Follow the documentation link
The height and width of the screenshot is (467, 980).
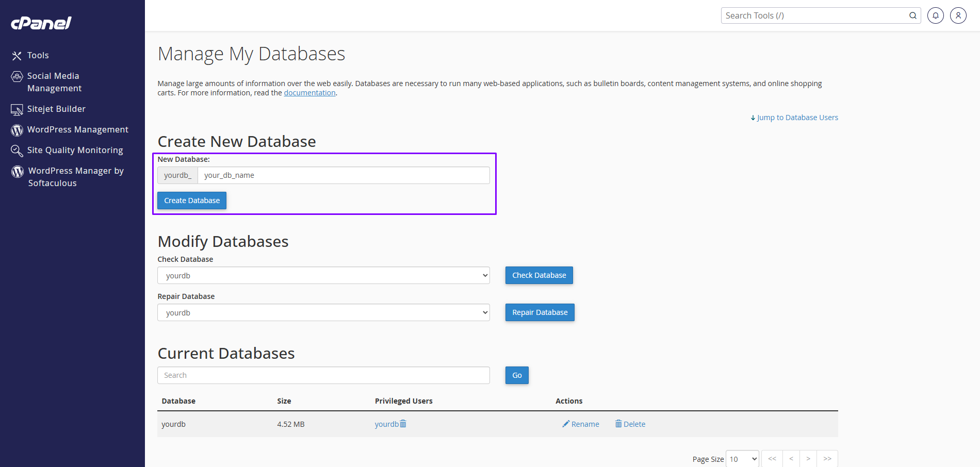pyautogui.click(x=309, y=93)
